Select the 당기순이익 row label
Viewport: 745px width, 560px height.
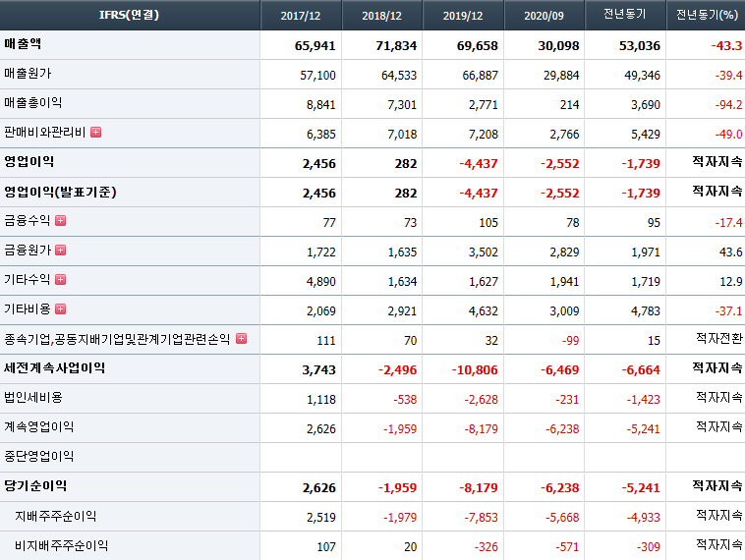[35, 486]
